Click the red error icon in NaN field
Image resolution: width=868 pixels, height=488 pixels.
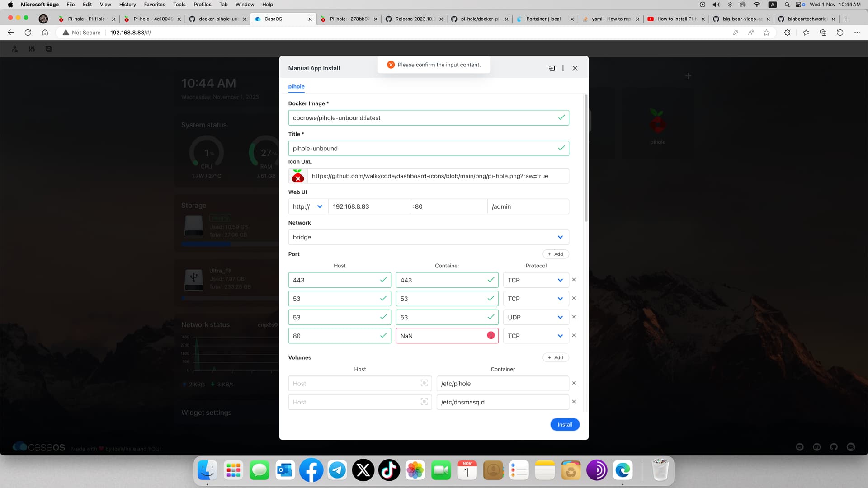[x=491, y=335]
